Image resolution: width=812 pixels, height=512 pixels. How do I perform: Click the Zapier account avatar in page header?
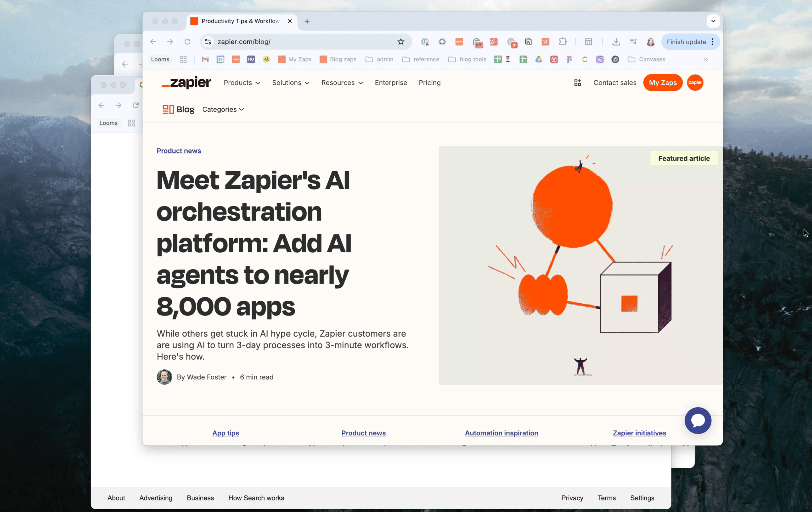tap(695, 83)
